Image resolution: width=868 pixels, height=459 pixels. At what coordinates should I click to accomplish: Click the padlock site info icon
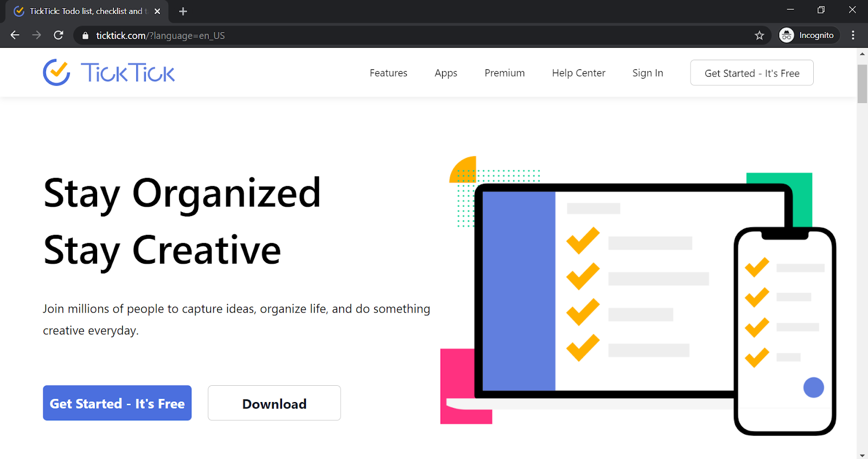click(85, 35)
